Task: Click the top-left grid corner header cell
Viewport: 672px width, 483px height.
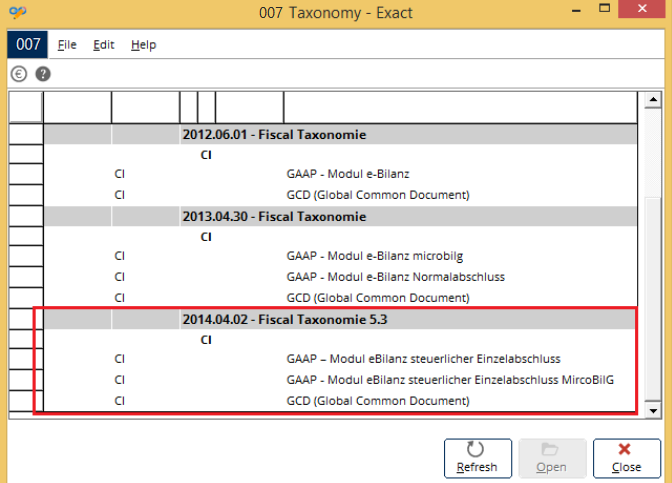Action: (x=26, y=107)
